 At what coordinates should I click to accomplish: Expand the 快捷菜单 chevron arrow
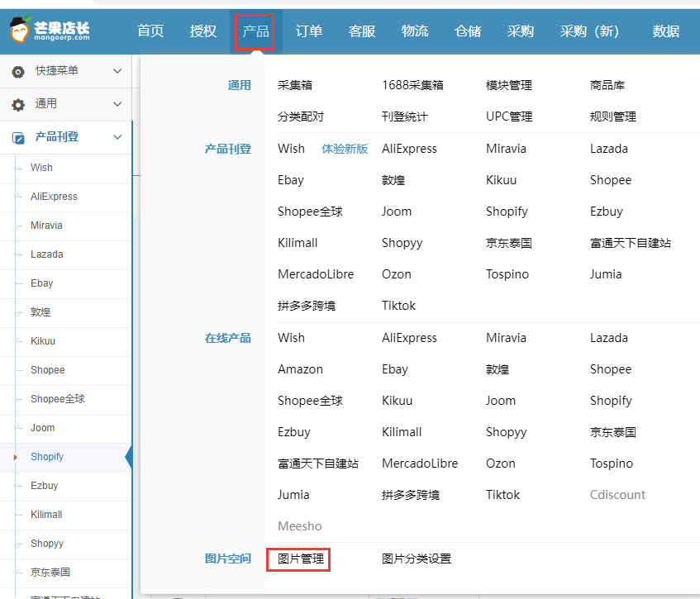pos(117,71)
